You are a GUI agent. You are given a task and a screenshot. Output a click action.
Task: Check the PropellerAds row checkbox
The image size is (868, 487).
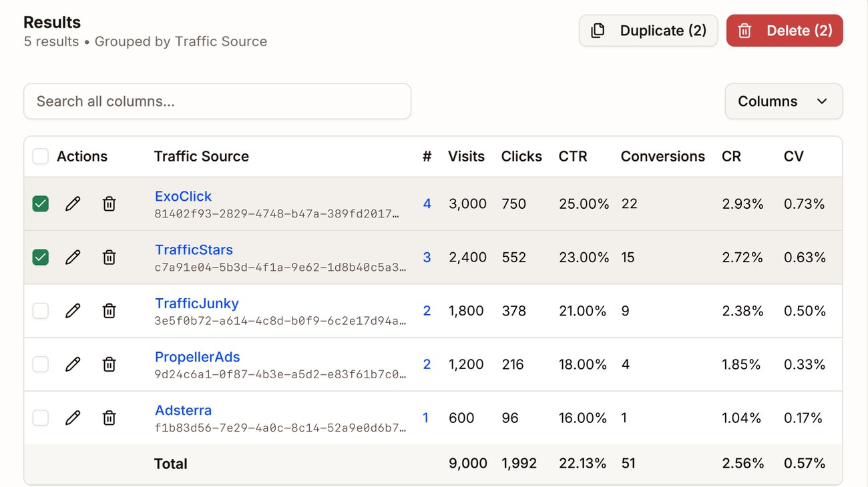point(41,364)
